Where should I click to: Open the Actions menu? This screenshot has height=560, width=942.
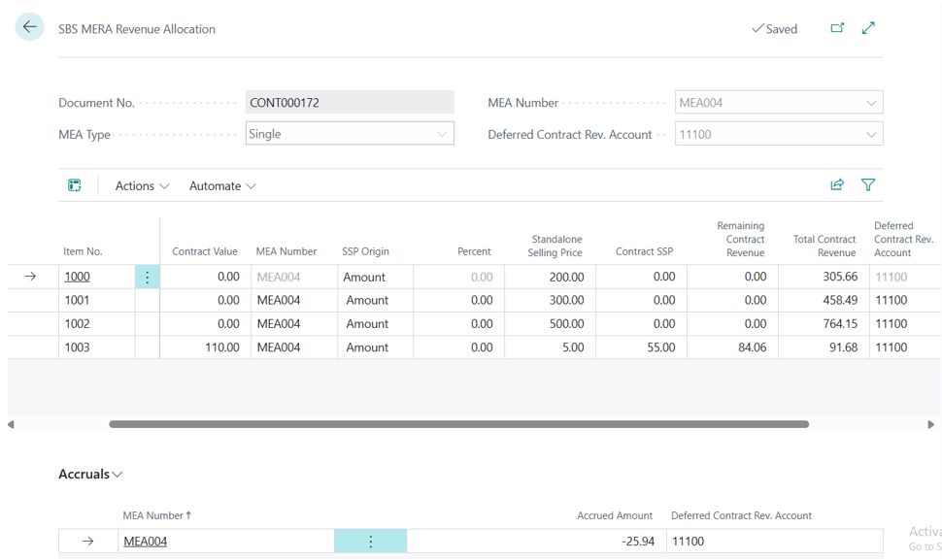tap(142, 185)
